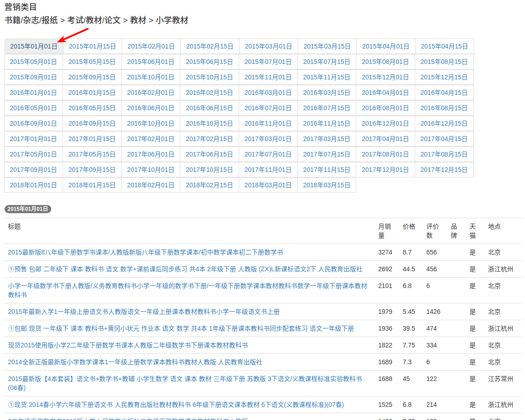Select the 2018年03月15日 date tab
The height and width of the screenshot is (420, 525).
327,185
